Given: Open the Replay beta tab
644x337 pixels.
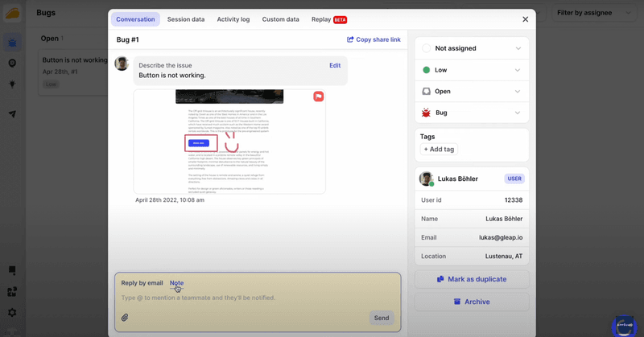Looking at the screenshot, I should tap(329, 19).
